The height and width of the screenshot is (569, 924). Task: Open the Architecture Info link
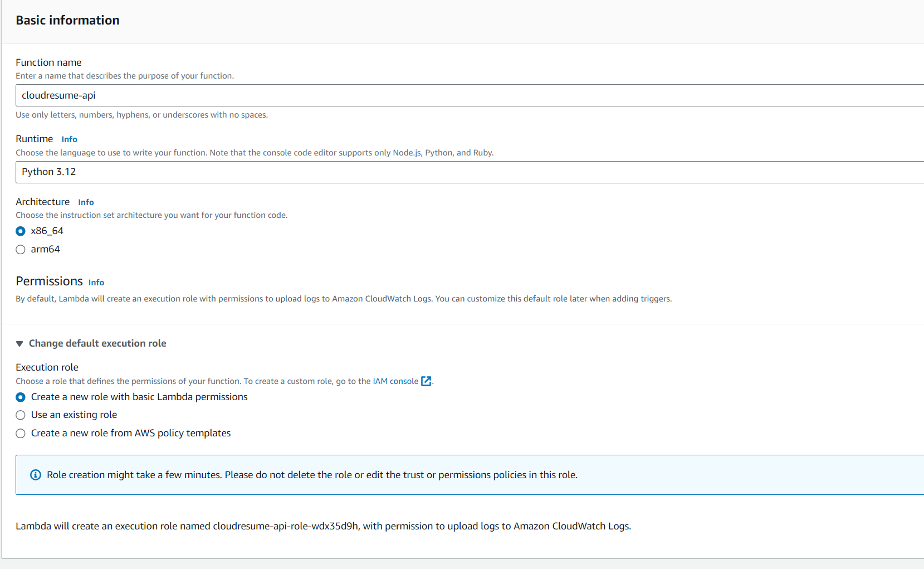point(86,202)
